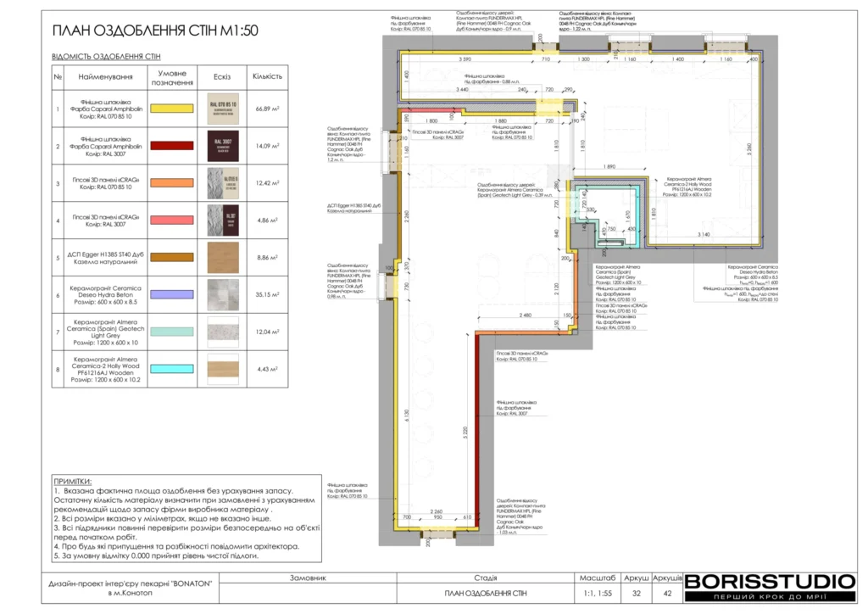
Task: Select the quantity cell 4,43 м²
Action: (267, 369)
